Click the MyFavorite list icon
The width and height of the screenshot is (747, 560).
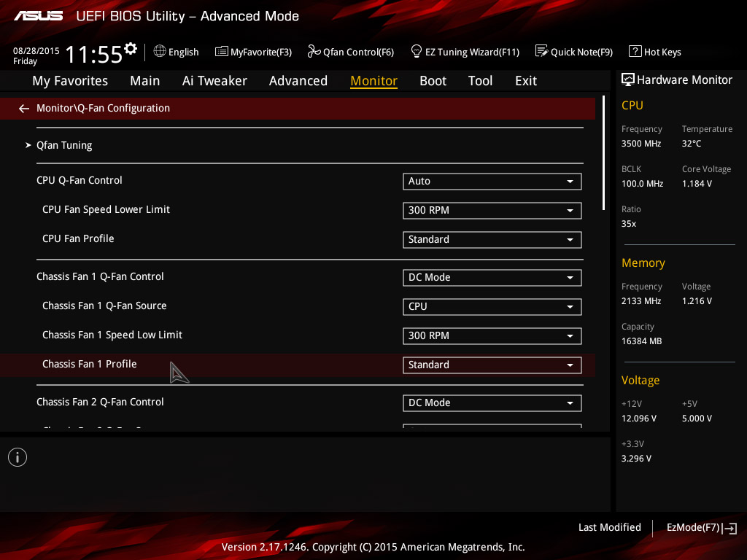coord(222,52)
